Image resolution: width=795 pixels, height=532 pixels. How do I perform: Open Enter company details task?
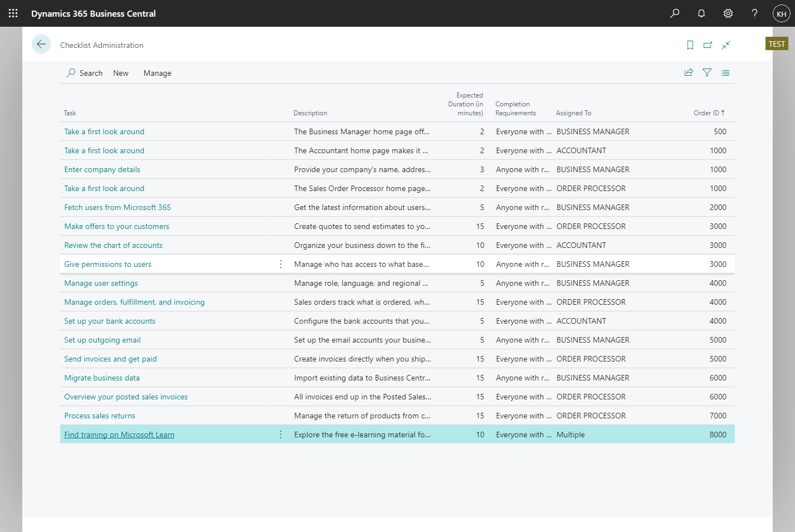102,169
